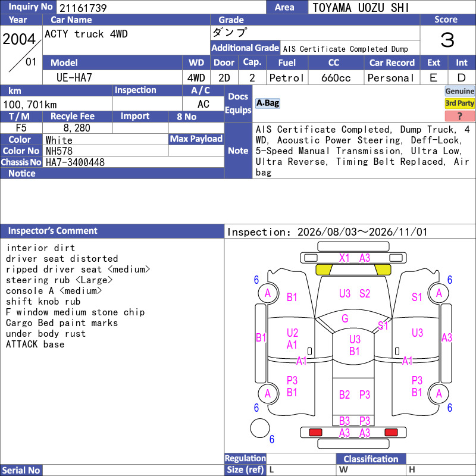Click the Size (ref) label
Screen dimensions: 476x476
[x=245, y=469]
